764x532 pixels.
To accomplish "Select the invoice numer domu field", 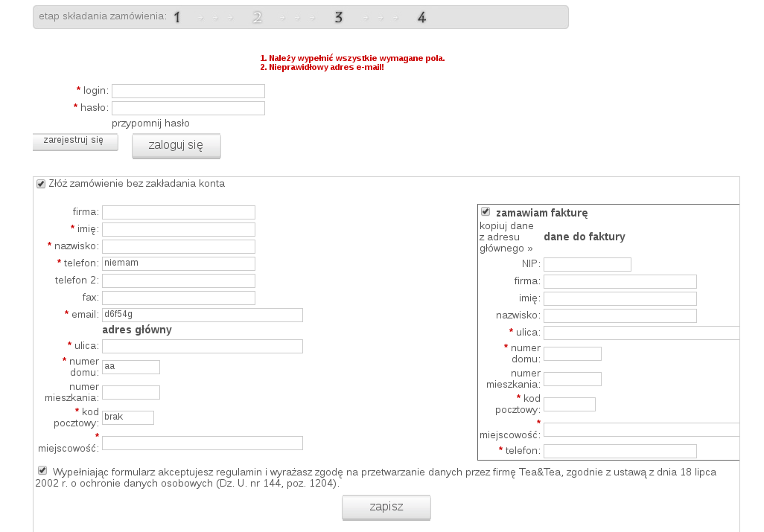I will 573,354.
